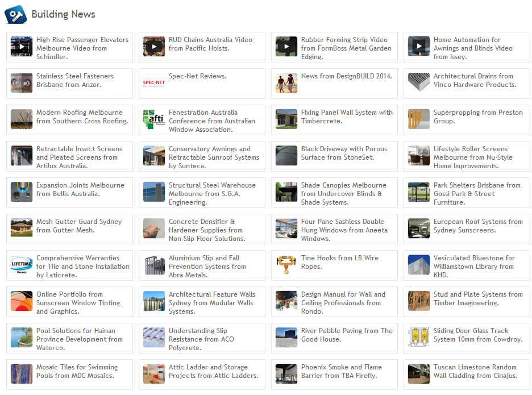Screen dimensions: 532x395
Task: Open Retractable Insect Screens article link
Action: point(80,157)
